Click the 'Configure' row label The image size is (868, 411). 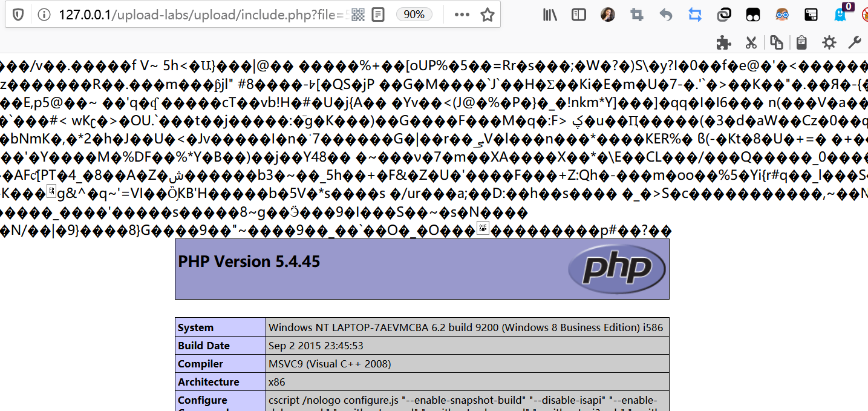(x=203, y=400)
